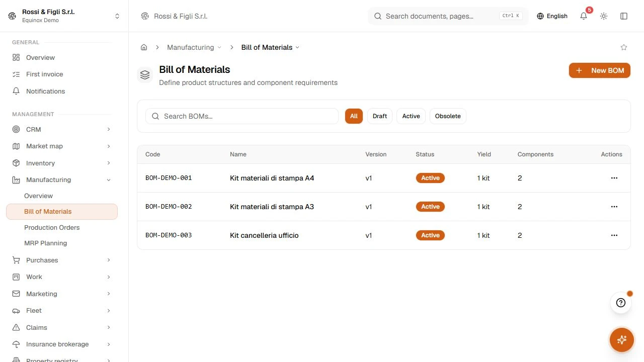
Task: Click the globe icon beside English
Action: [540, 16]
